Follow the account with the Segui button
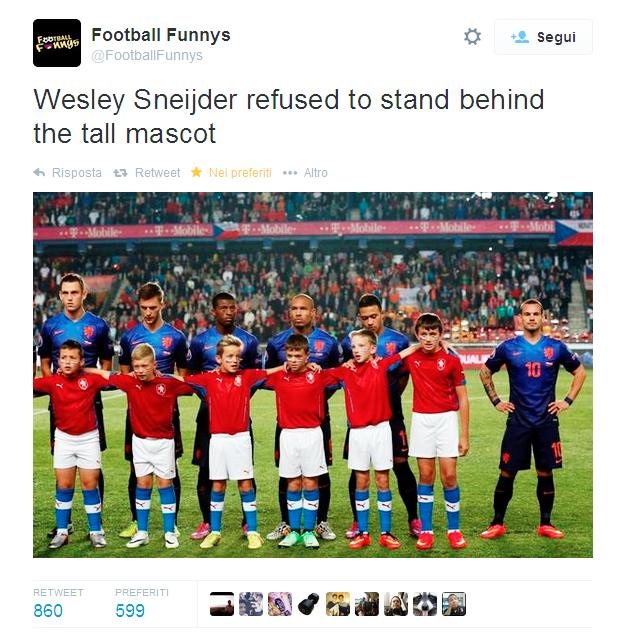The width and height of the screenshot is (637, 644). pyautogui.click(x=543, y=37)
